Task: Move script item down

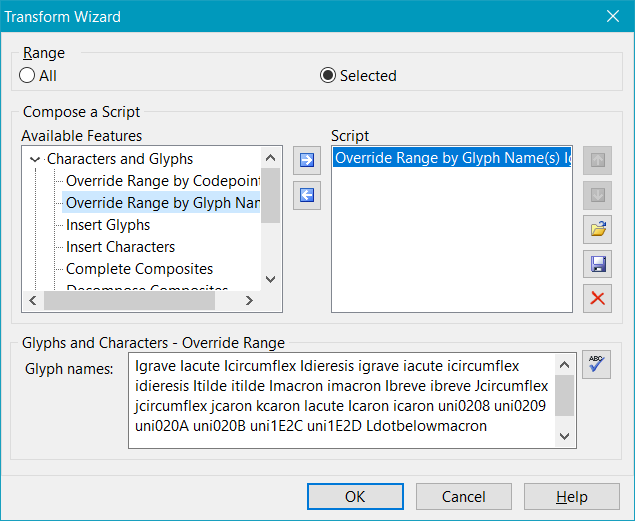Action: click(597, 195)
